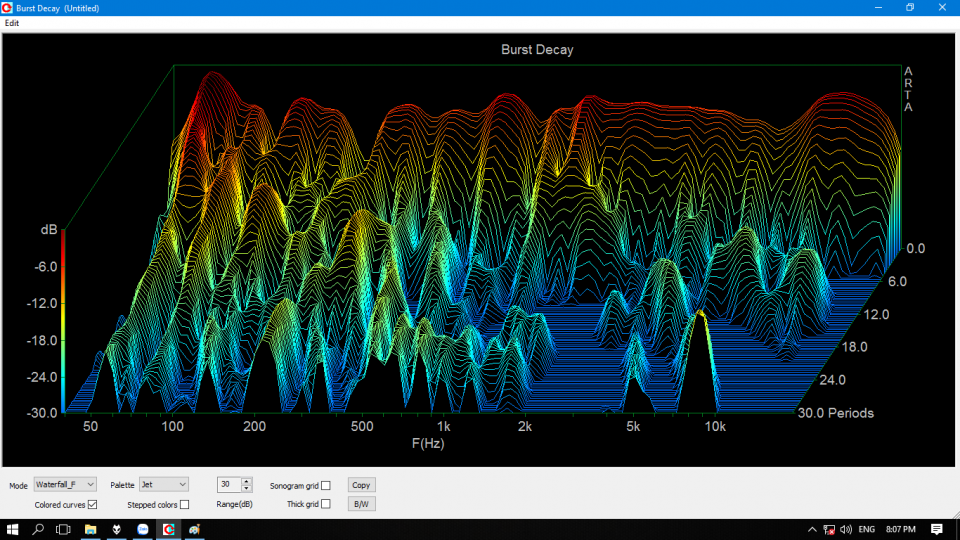Open the Windows Start menu

pyautogui.click(x=13, y=529)
